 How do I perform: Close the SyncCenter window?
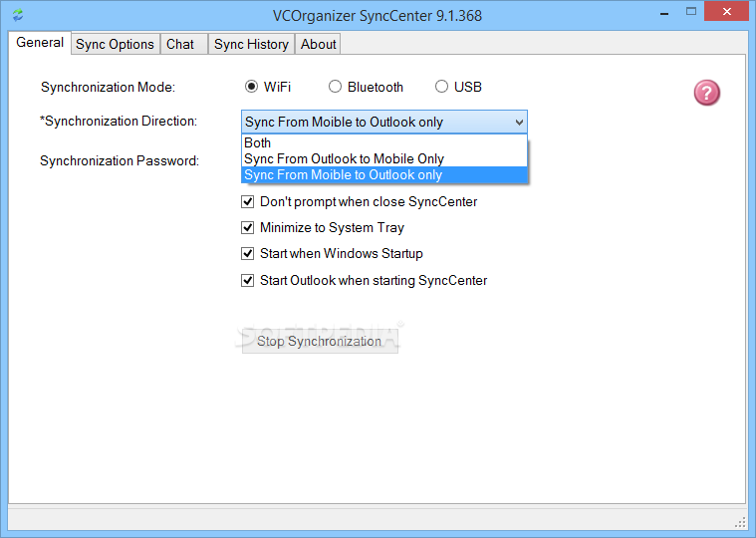click(727, 12)
